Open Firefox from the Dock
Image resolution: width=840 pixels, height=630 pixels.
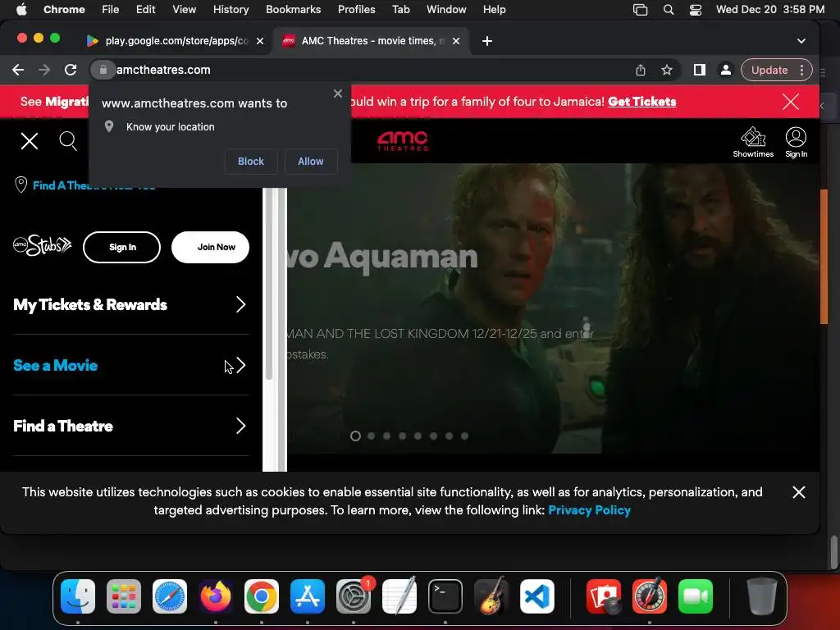[x=216, y=596]
